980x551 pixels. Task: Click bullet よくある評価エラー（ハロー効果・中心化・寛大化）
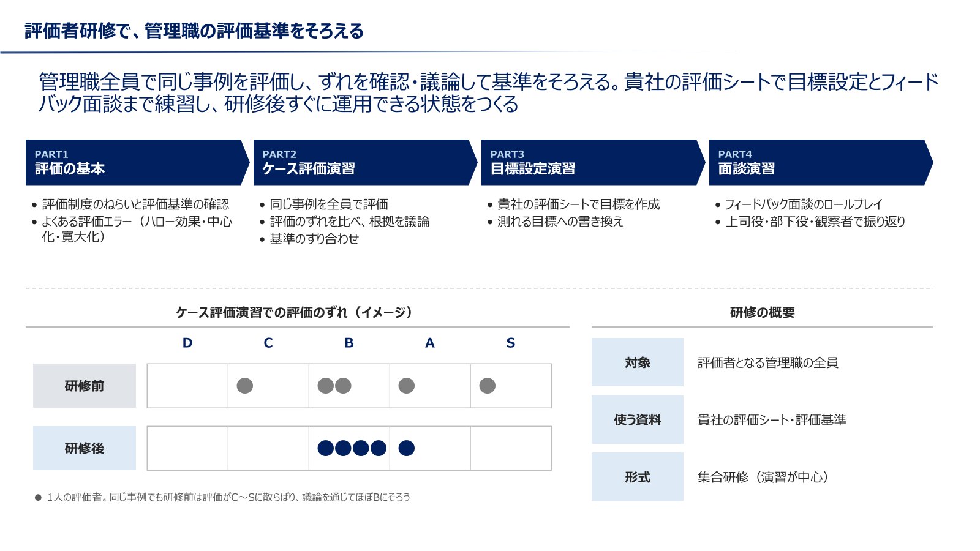point(137,229)
